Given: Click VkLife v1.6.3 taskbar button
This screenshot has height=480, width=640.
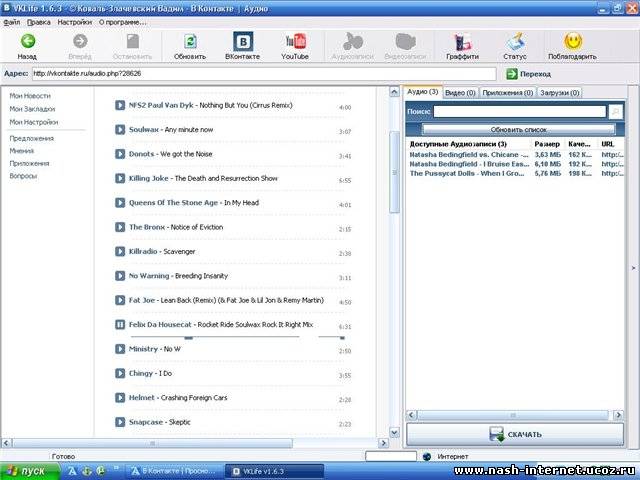Looking at the screenshot, I should 274,471.
